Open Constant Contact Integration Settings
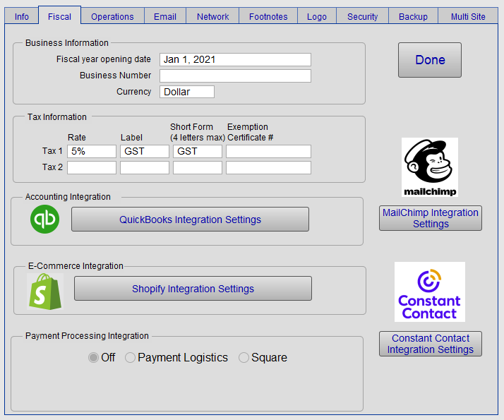This screenshot has width=504, height=420. (431, 344)
